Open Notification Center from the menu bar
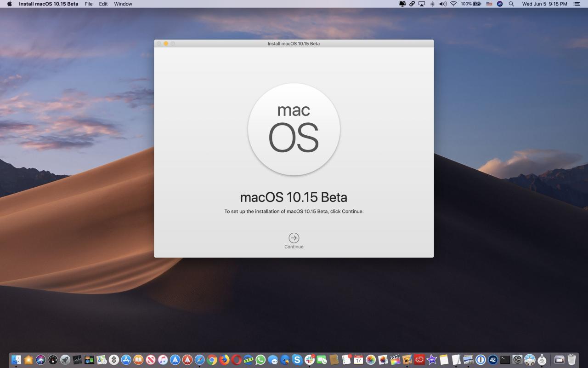 pyautogui.click(x=577, y=4)
